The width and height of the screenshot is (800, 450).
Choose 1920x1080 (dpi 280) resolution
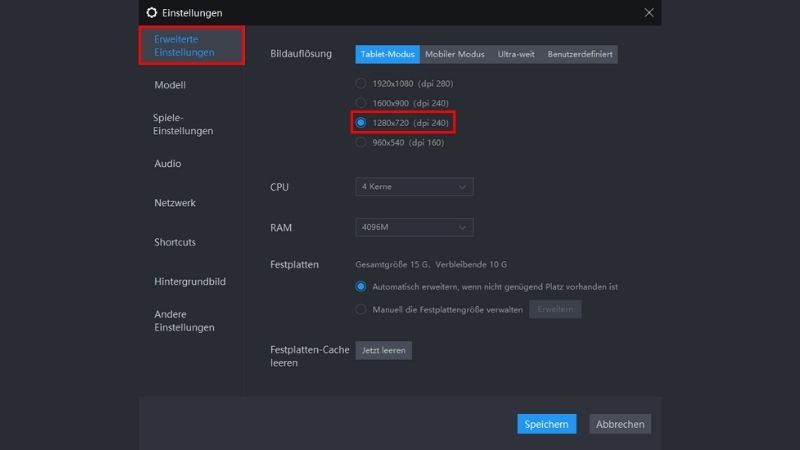click(361, 83)
